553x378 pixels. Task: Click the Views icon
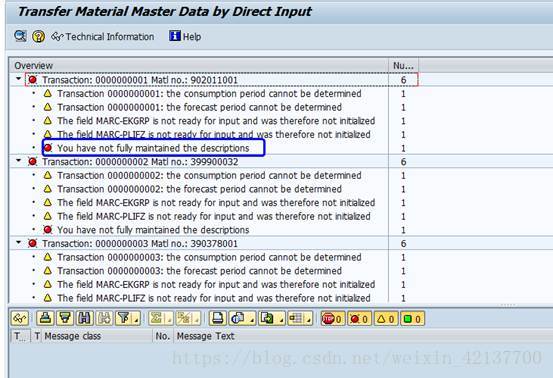tap(238, 318)
